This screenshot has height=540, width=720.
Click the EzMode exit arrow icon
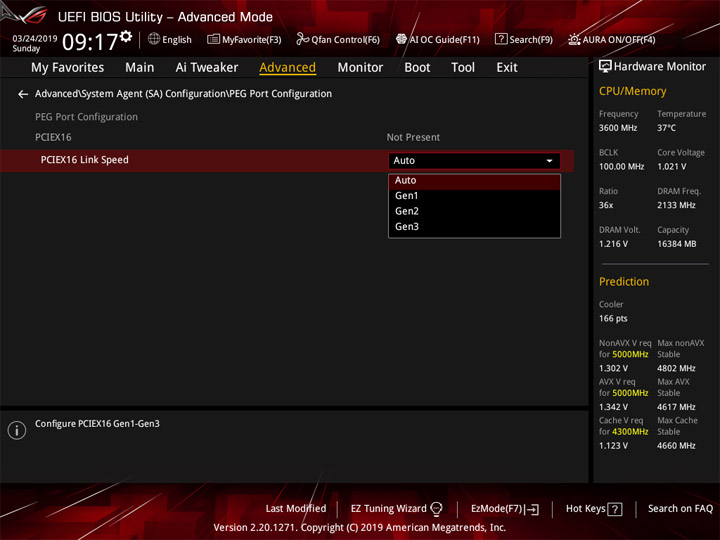532,509
